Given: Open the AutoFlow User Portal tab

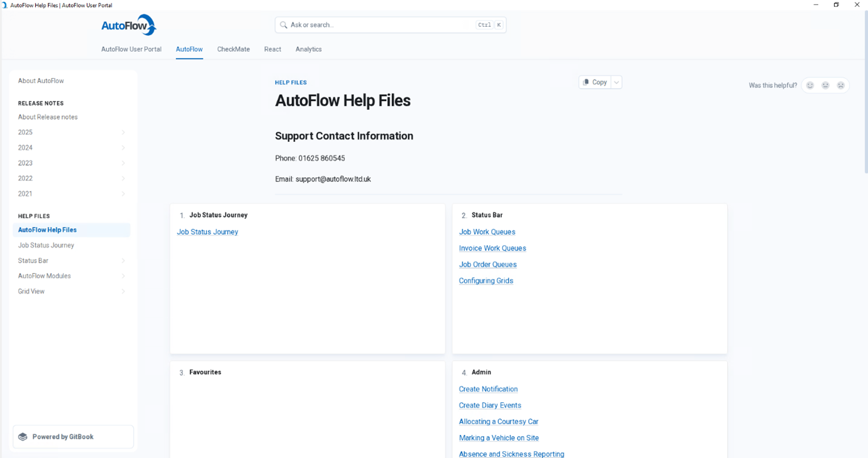Looking at the screenshot, I should tap(131, 49).
